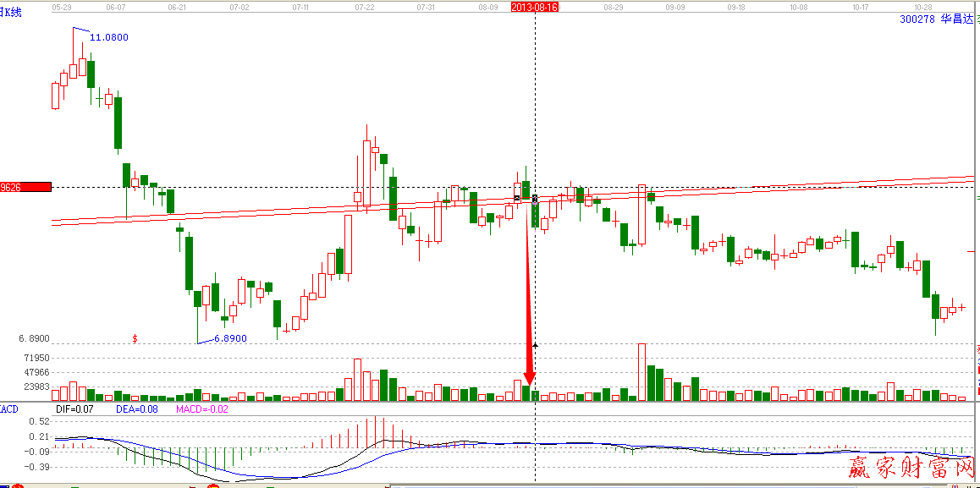Viewport: 980px width, 488px height.
Task: Click the magenta MACD=-0.02 value
Action: pyautogui.click(x=201, y=409)
